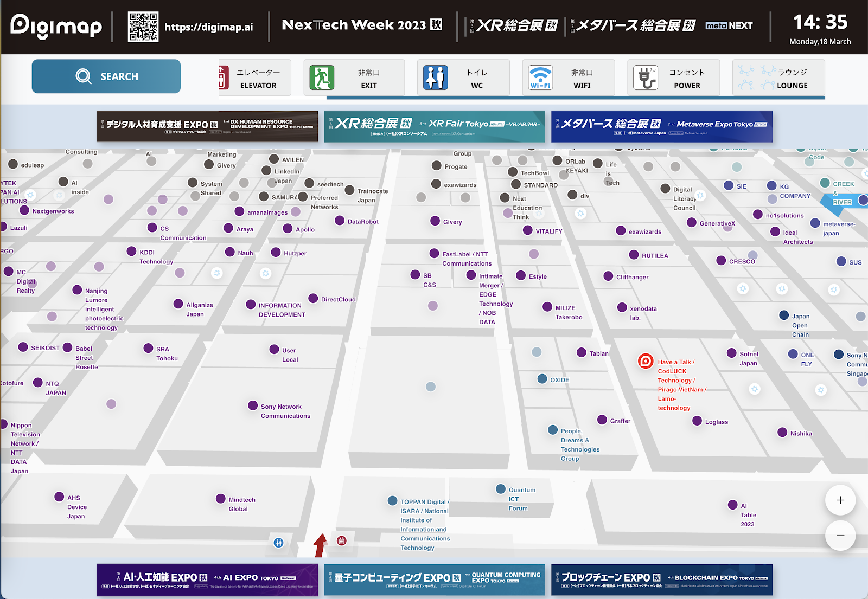Toggle the ELEVATOR facility filter

click(254, 78)
